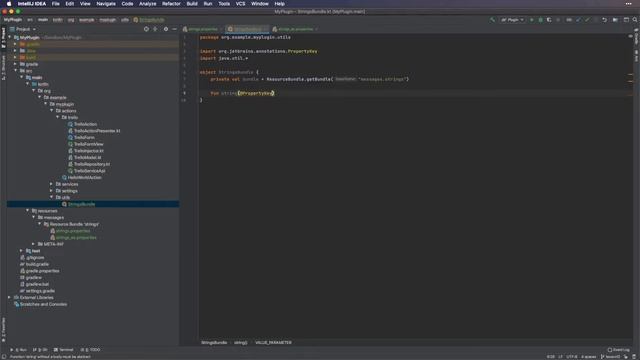640x360 pixels.
Task: Select build.gradle file in tree
Action: 37,264
